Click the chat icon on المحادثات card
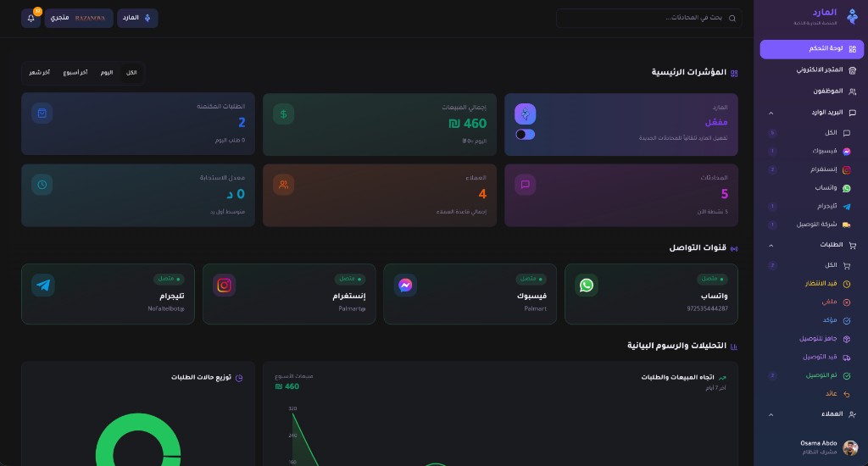The height and width of the screenshot is (466, 868). tap(525, 185)
